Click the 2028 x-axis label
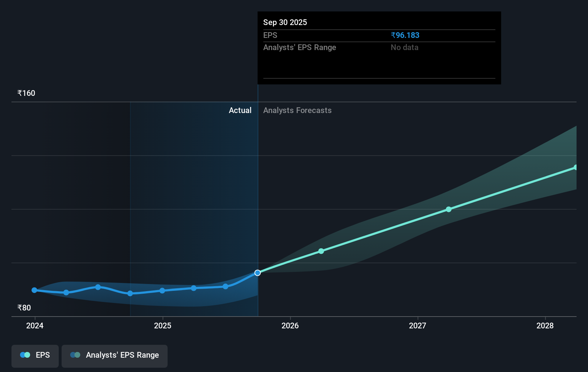 [x=545, y=325]
